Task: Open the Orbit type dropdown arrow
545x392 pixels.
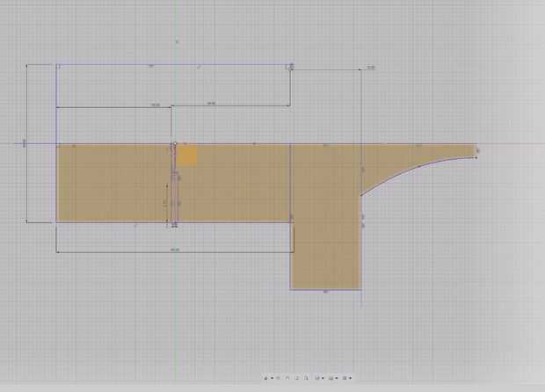Action: 272,378
